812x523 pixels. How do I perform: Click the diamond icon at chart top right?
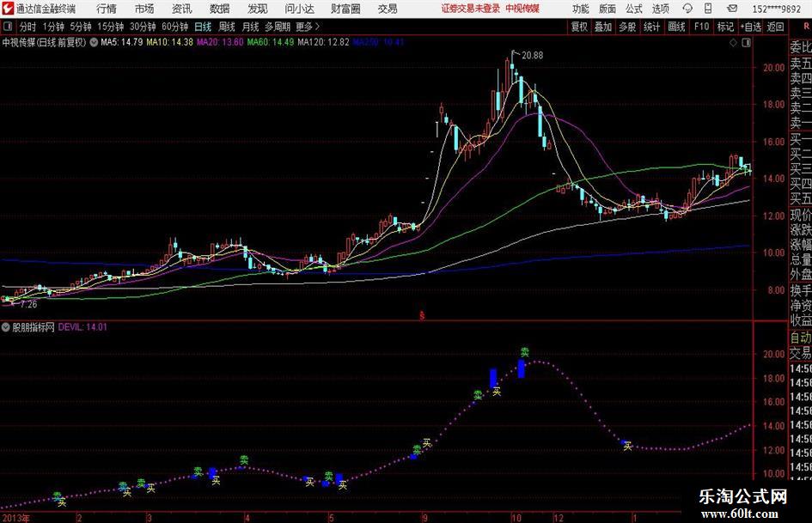click(733, 43)
